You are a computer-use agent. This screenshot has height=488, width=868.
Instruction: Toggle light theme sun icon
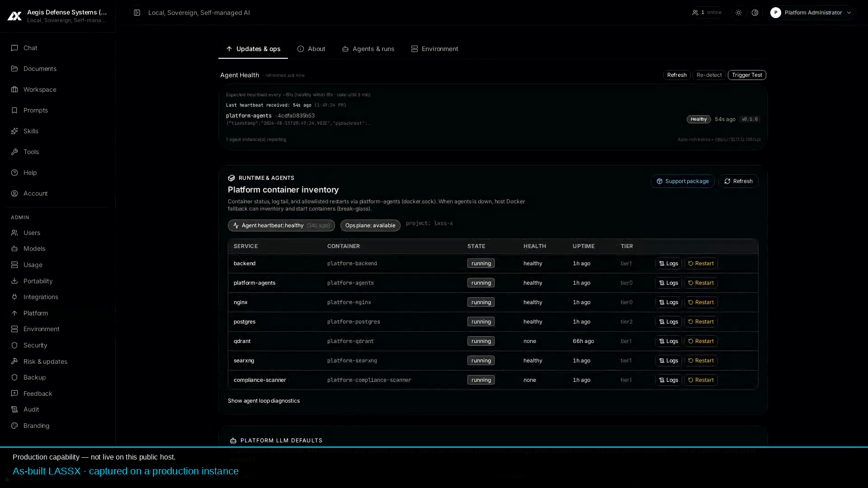738,13
